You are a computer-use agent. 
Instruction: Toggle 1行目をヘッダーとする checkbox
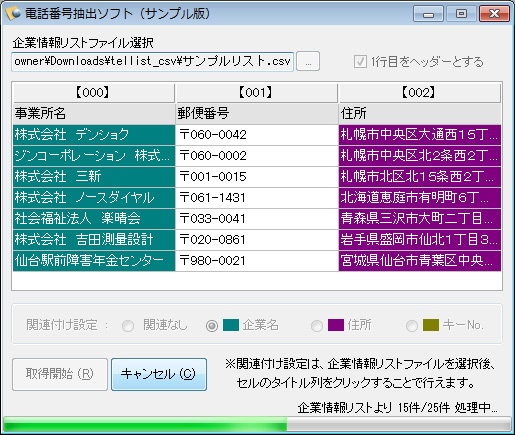point(360,62)
